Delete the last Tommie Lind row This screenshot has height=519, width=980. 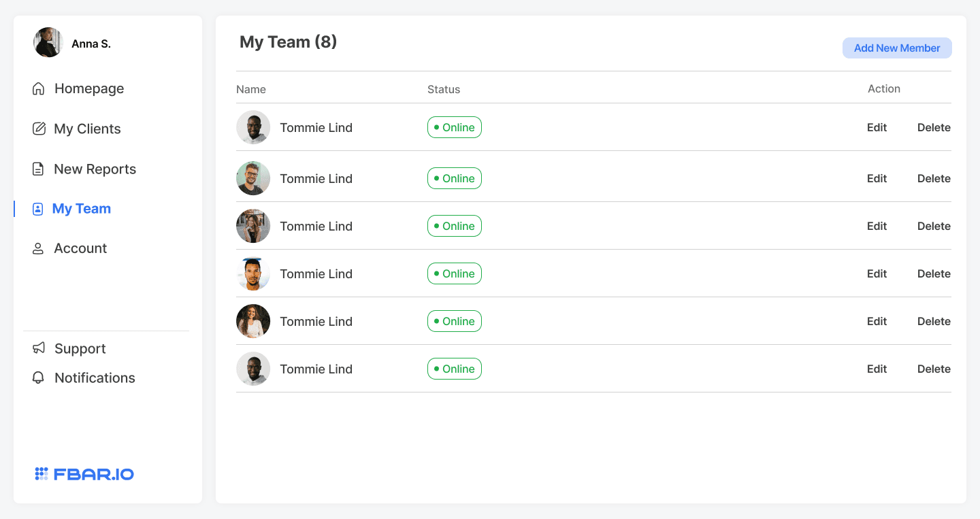pyautogui.click(x=934, y=369)
